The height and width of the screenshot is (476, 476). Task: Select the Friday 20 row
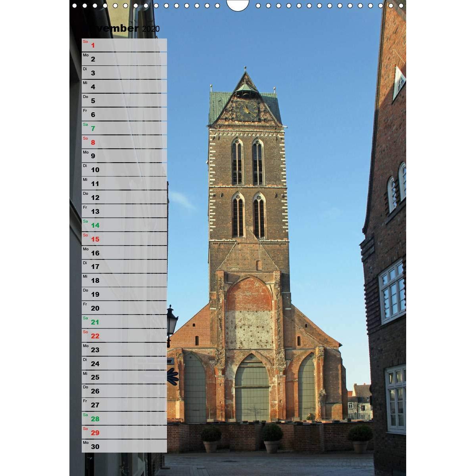124,308
